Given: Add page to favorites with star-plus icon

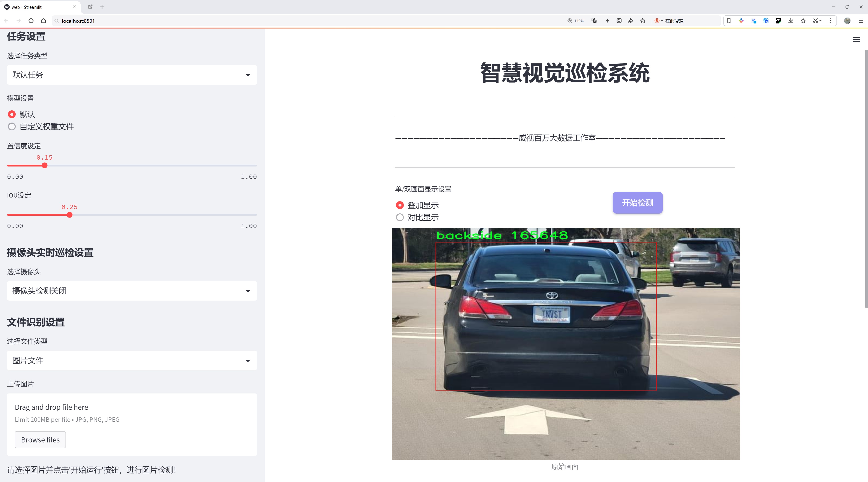Looking at the screenshot, I should pos(643,21).
